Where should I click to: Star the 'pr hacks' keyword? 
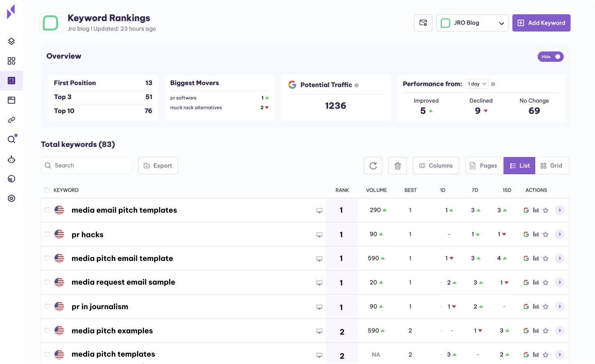(x=545, y=234)
